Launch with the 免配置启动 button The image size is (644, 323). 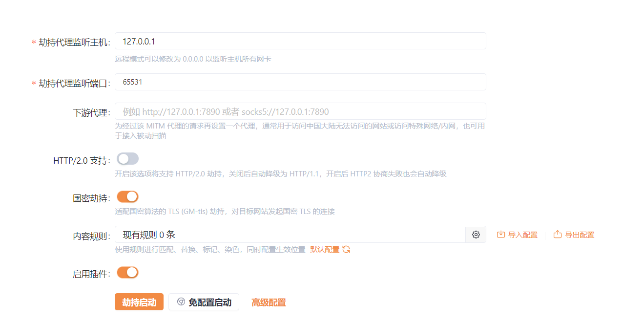[x=204, y=302]
